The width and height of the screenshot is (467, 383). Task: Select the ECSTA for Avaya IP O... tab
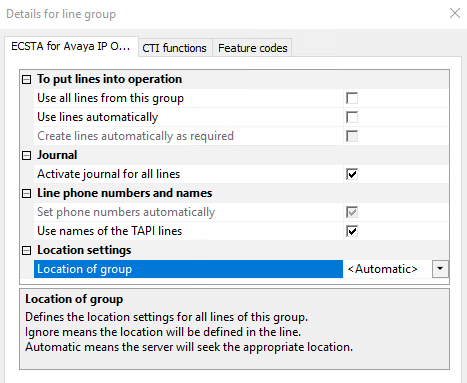[71, 46]
